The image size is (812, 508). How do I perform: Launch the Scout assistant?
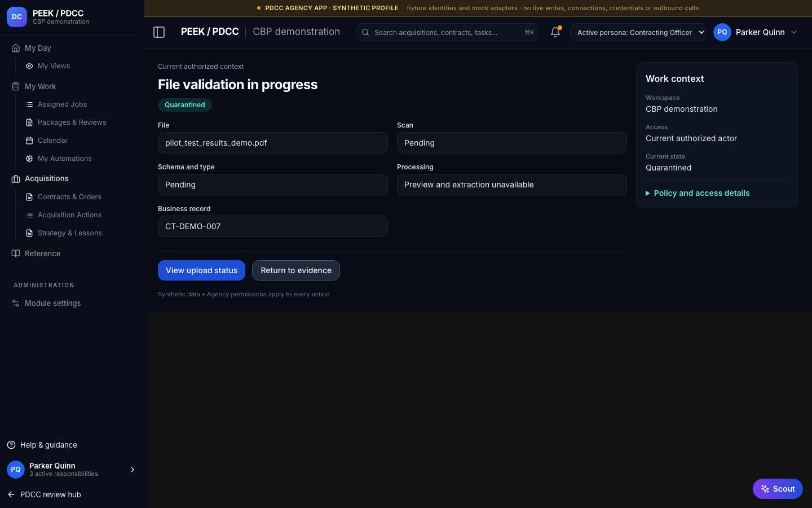click(x=778, y=489)
